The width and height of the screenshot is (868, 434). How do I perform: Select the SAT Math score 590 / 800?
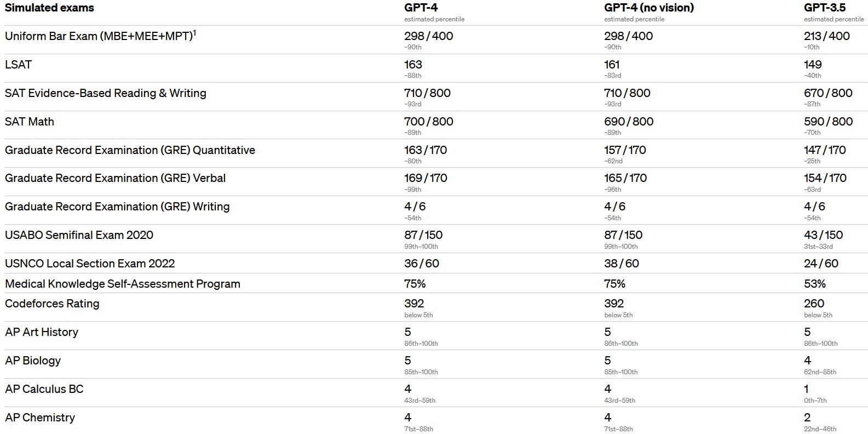pyautogui.click(x=828, y=122)
